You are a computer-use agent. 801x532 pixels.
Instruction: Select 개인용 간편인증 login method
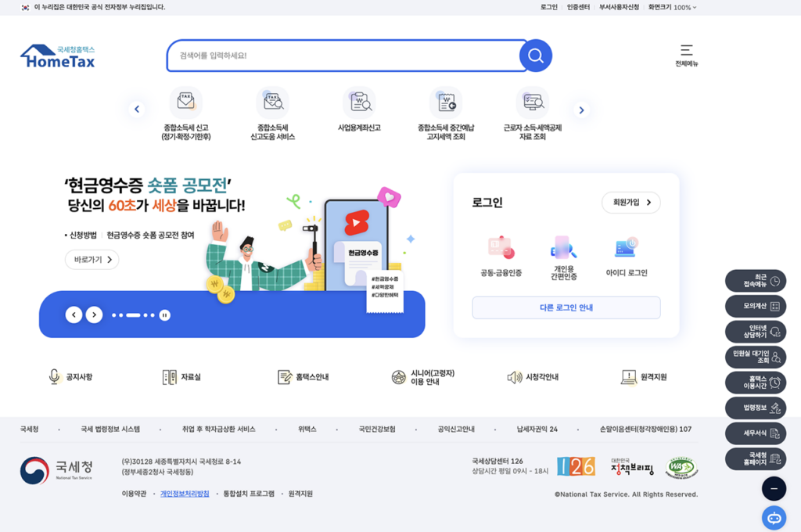[563, 257]
